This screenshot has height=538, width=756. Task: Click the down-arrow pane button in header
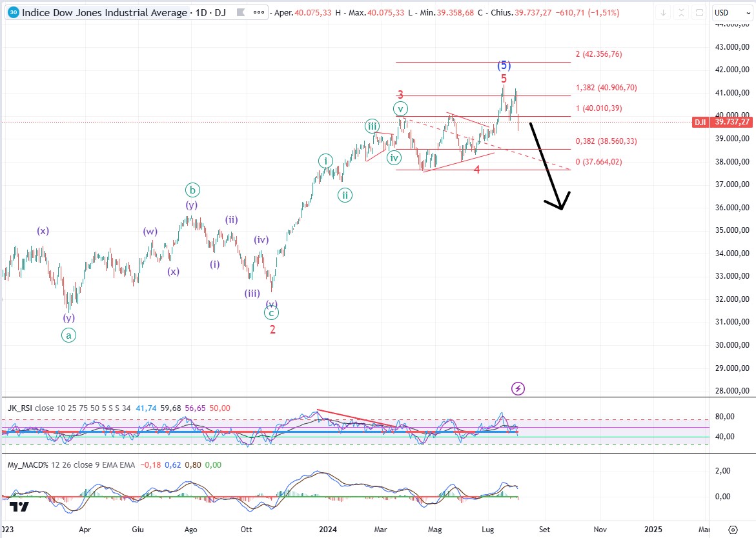[x=664, y=13]
